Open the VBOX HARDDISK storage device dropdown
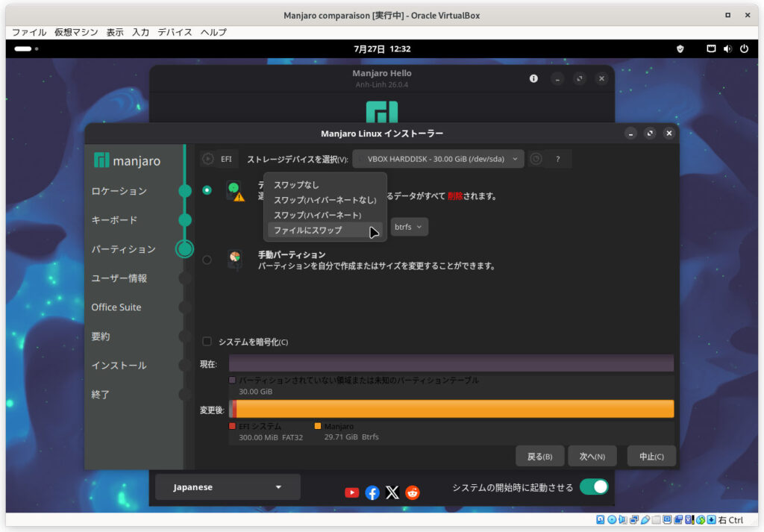Screen dimensions: 764x532 [438, 159]
